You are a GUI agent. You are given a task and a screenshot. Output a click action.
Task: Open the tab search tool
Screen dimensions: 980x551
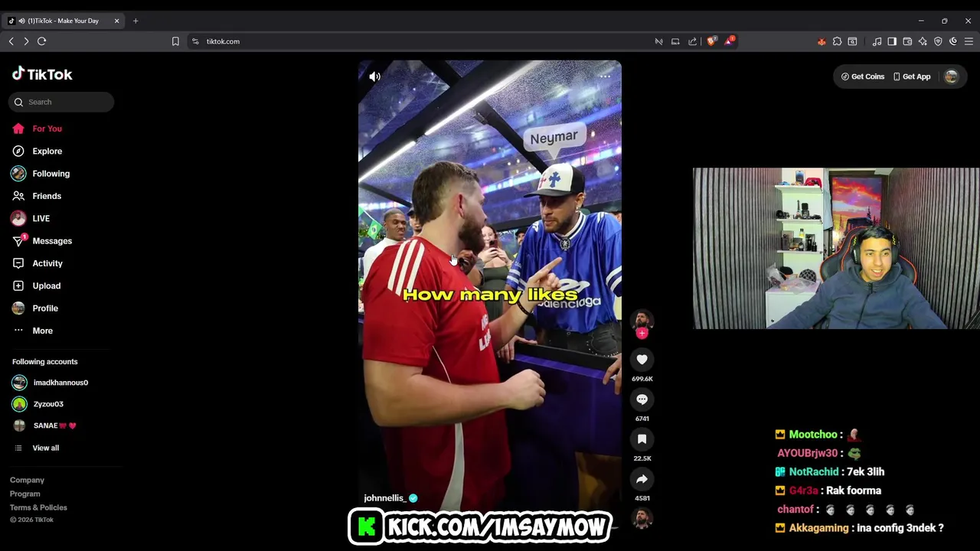click(852, 41)
